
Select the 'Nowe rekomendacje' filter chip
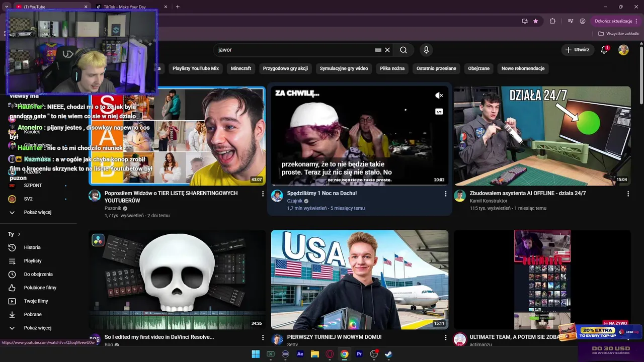tap(523, 68)
